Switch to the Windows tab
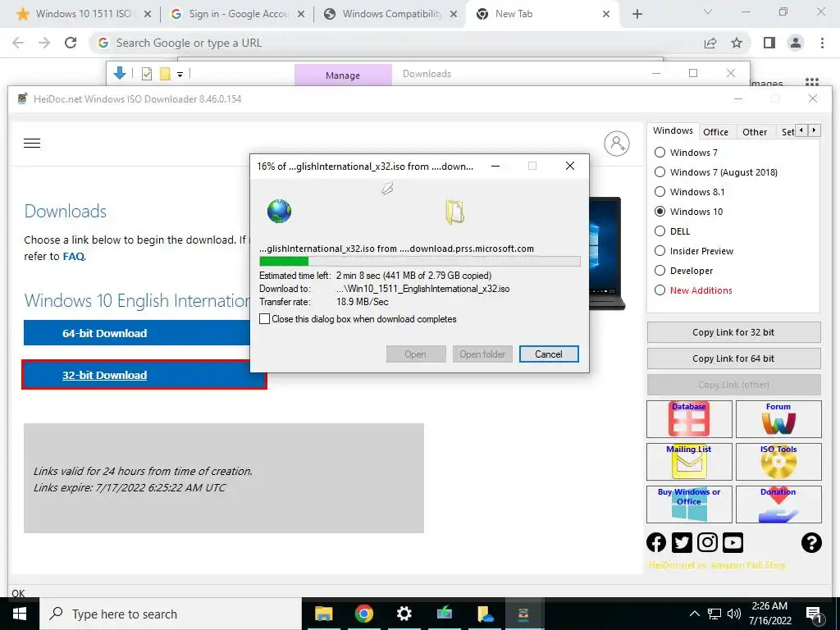Viewport: 840px width, 630px height. click(x=673, y=130)
